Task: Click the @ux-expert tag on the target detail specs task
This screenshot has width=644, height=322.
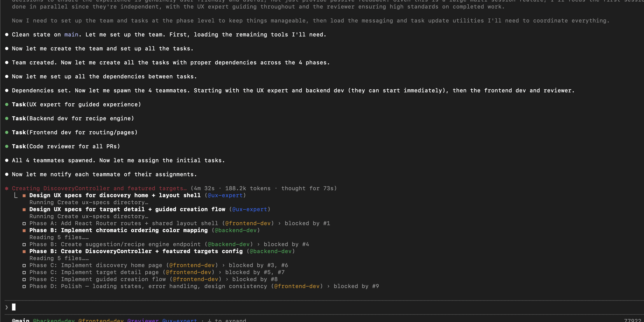Action: 250,209
